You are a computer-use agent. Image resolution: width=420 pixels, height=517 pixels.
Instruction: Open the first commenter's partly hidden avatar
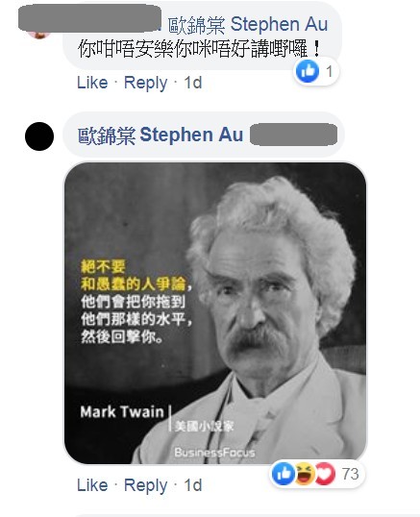(x=38, y=35)
